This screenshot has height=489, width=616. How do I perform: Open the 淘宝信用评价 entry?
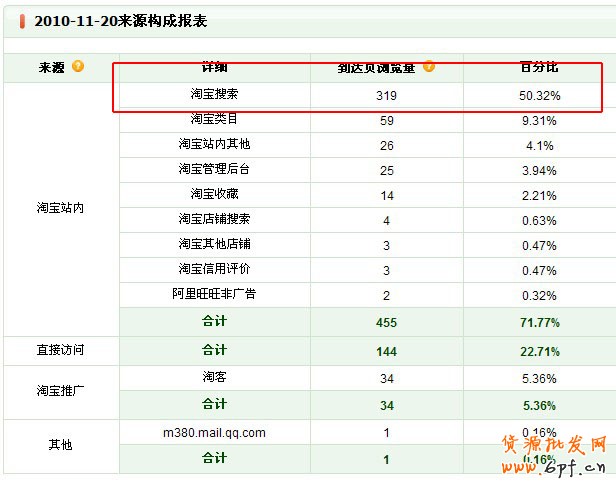[214, 270]
